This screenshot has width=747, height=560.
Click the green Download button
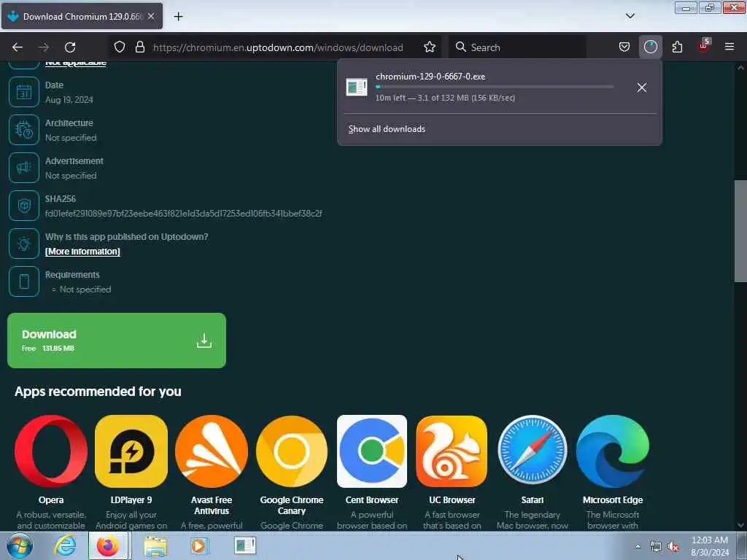(117, 341)
